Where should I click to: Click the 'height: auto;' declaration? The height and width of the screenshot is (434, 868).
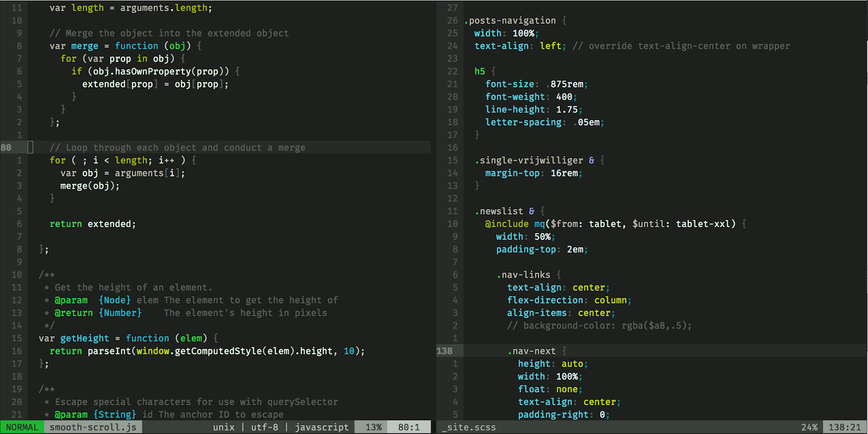point(553,364)
